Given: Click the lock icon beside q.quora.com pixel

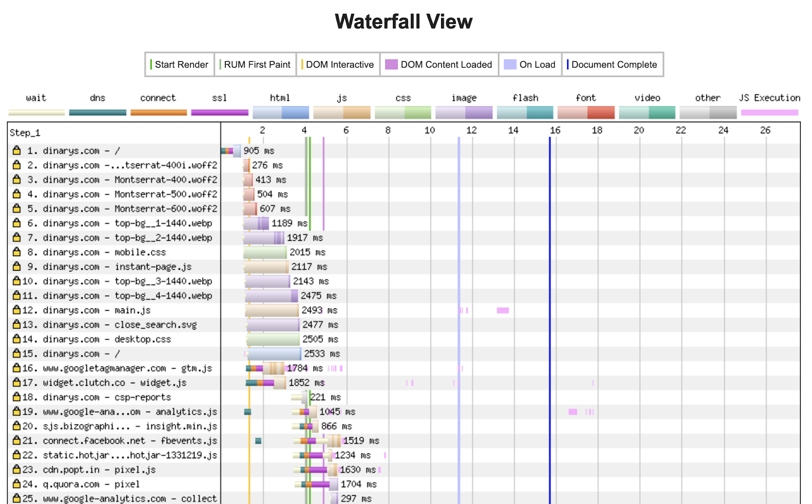Looking at the screenshot, I should (x=17, y=484).
